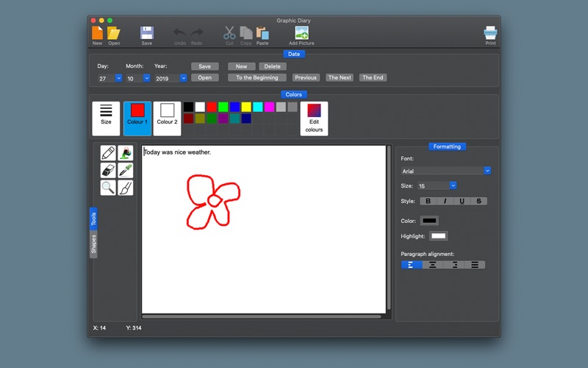Activate the Magnifier zoom tool
Viewport: 588px width, 368px height.
(x=108, y=188)
